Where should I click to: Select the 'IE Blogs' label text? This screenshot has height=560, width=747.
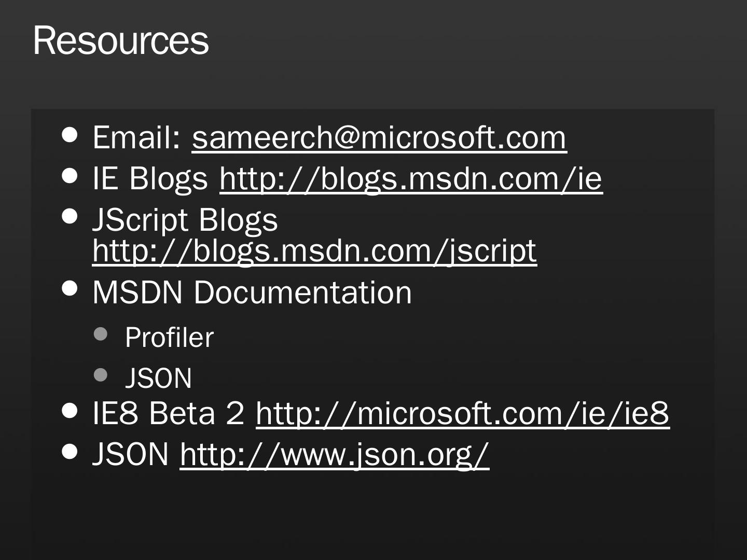pyautogui.click(x=150, y=179)
